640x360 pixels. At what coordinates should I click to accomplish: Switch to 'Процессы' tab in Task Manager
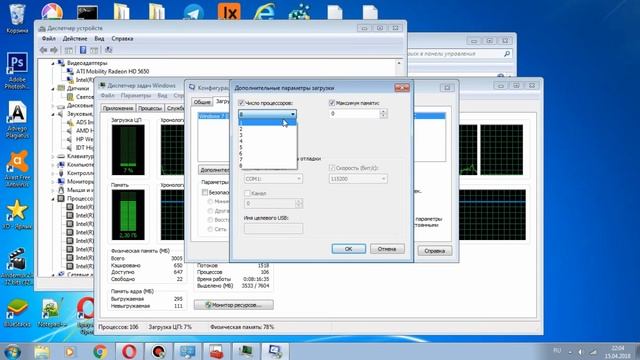click(150, 108)
